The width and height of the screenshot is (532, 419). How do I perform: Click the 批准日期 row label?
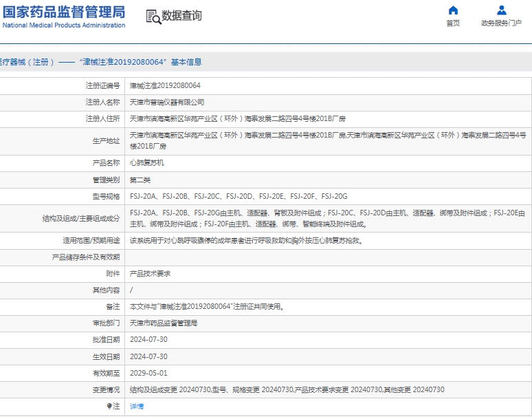click(107, 340)
